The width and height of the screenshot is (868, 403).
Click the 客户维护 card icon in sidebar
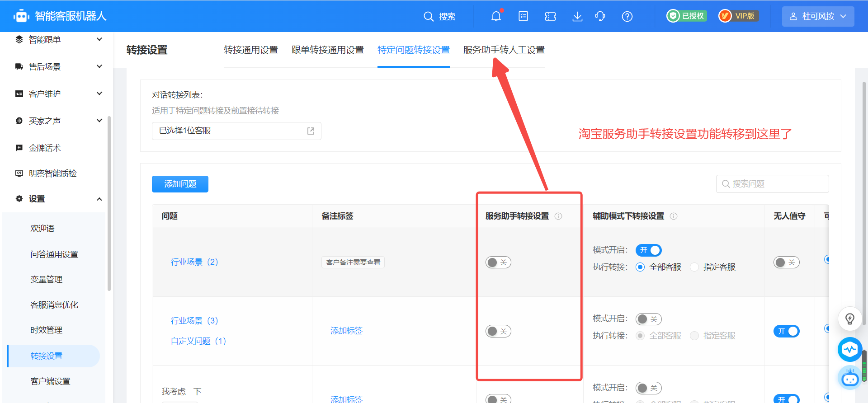tap(19, 94)
